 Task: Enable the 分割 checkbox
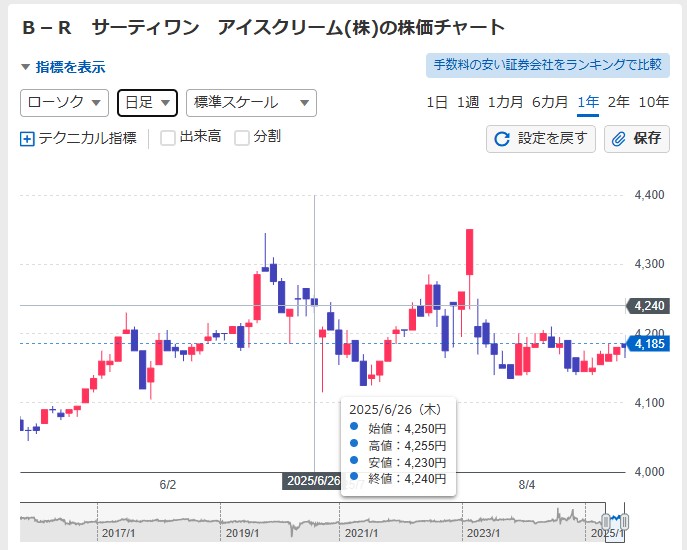(x=242, y=138)
